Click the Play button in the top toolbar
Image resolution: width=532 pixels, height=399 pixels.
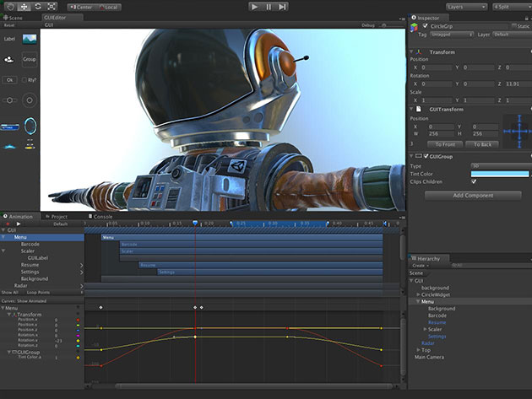(255, 7)
